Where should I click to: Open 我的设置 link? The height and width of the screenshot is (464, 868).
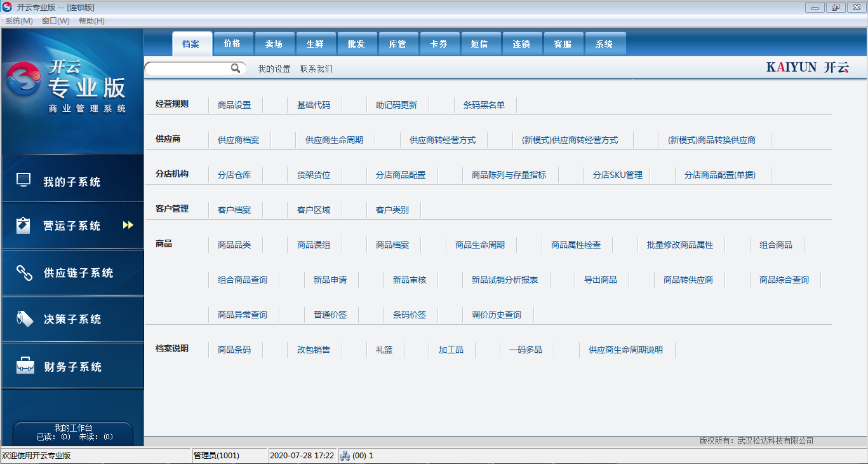pyautogui.click(x=274, y=69)
